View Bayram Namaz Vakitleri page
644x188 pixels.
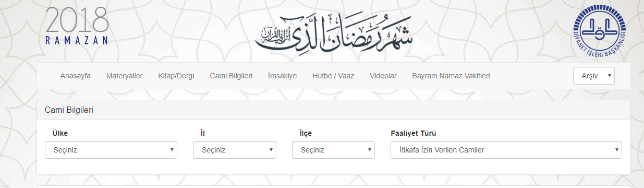click(451, 76)
